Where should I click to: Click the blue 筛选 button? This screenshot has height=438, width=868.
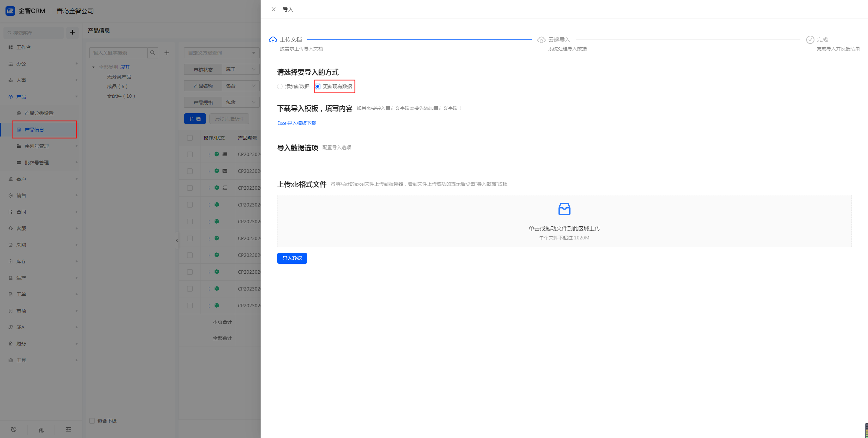[195, 119]
